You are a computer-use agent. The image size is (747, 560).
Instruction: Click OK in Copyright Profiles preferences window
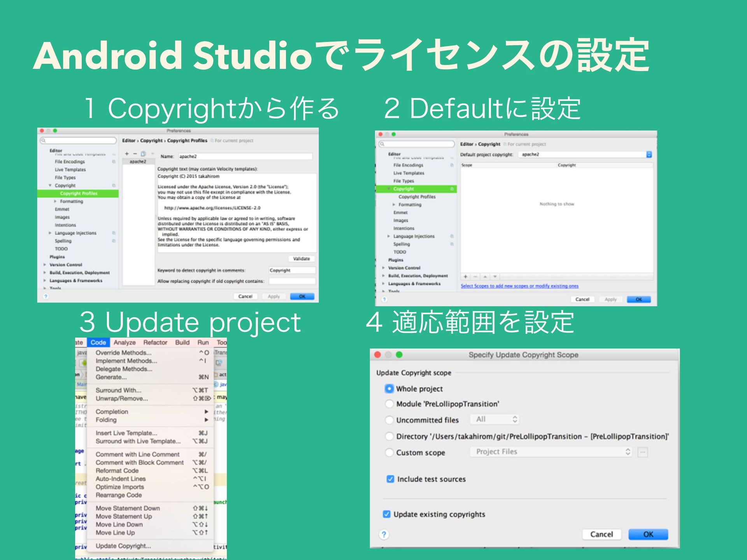pyautogui.click(x=302, y=296)
